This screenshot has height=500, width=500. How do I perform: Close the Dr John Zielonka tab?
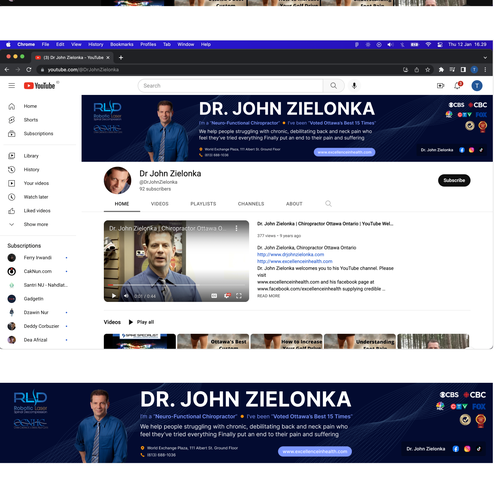click(108, 57)
